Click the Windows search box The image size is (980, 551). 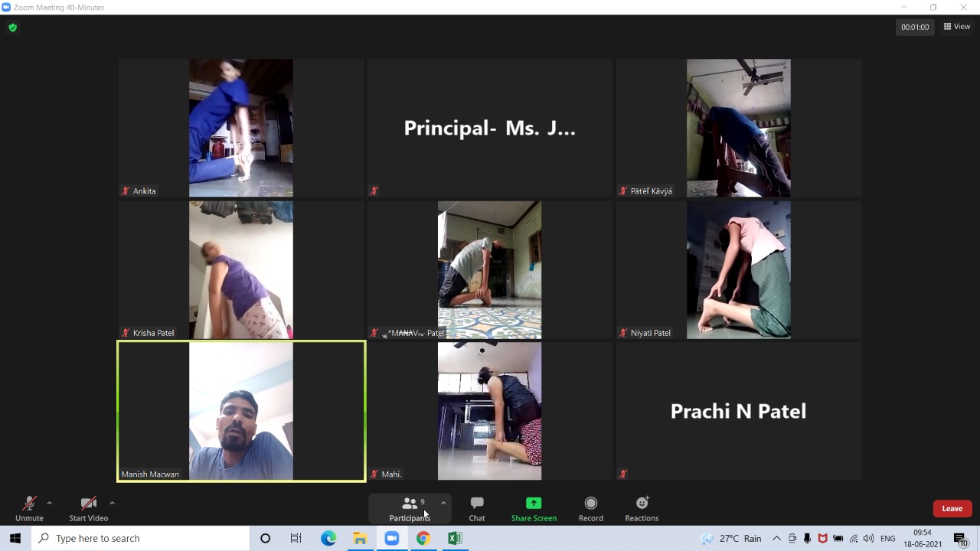click(x=141, y=539)
